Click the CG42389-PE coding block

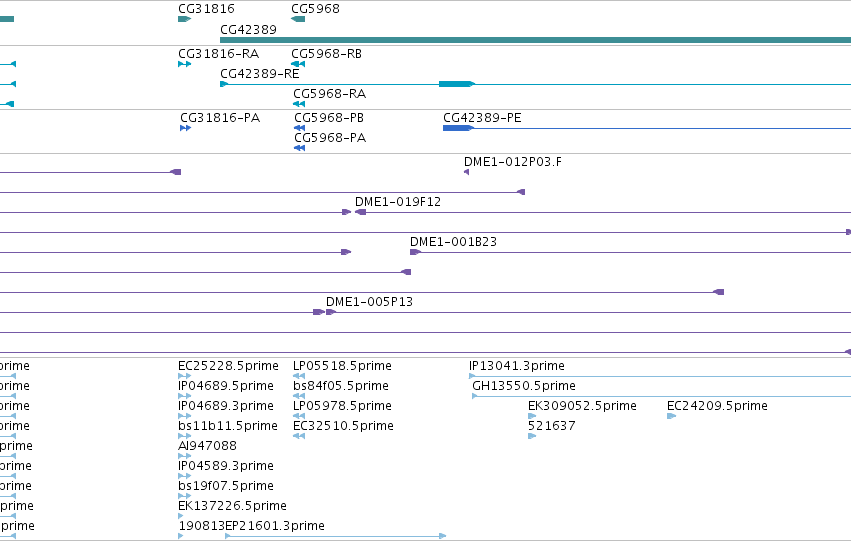point(458,128)
